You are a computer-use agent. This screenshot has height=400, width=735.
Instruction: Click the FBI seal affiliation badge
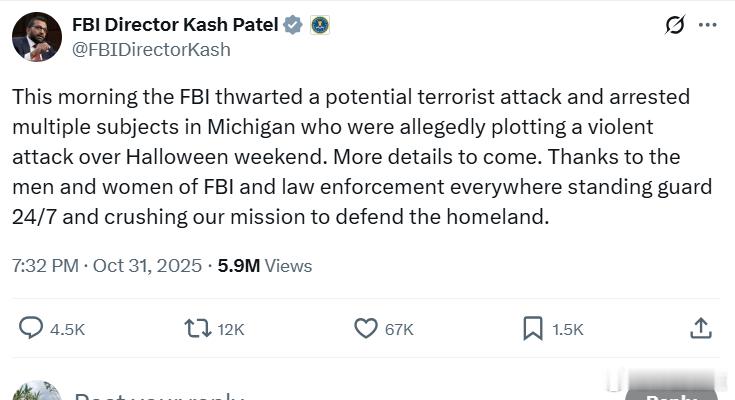click(319, 25)
